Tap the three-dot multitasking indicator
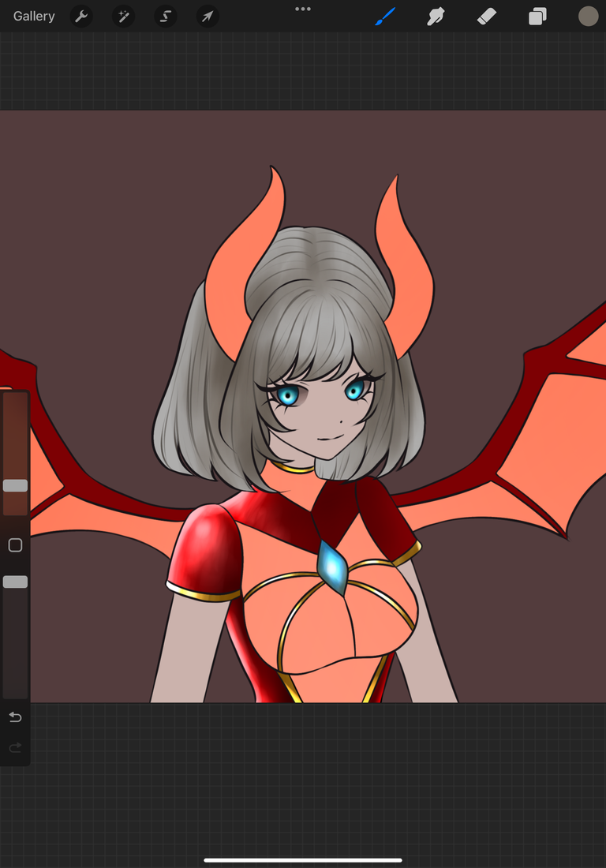Image resolution: width=606 pixels, height=868 pixels. point(303,9)
